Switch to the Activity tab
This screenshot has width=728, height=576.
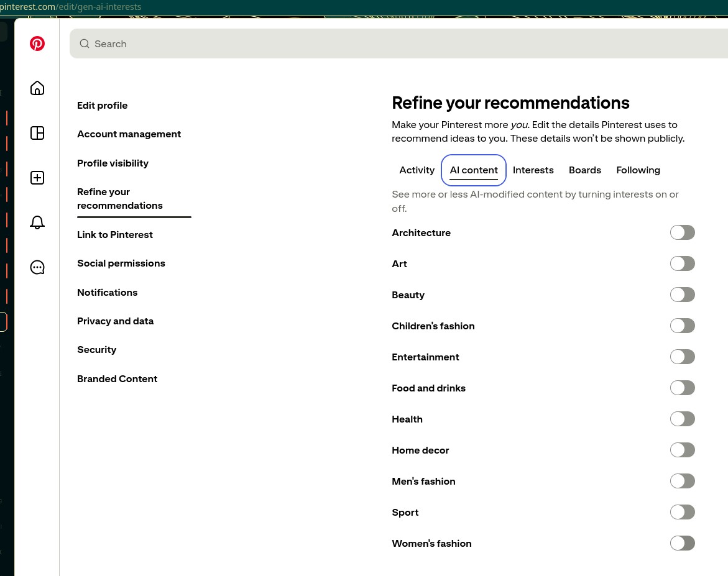417,170
